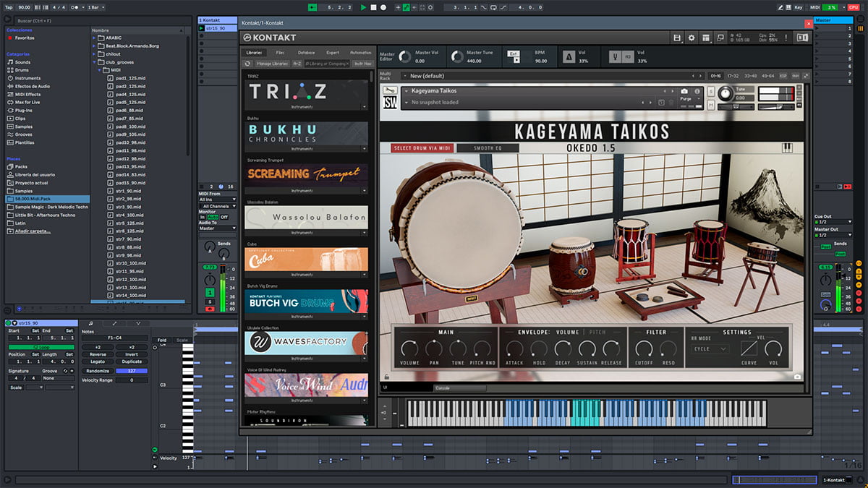This screenshot has width=868, height=488.
Task: Click the Kontakt minimized view icon
Action: pos(721,38)
